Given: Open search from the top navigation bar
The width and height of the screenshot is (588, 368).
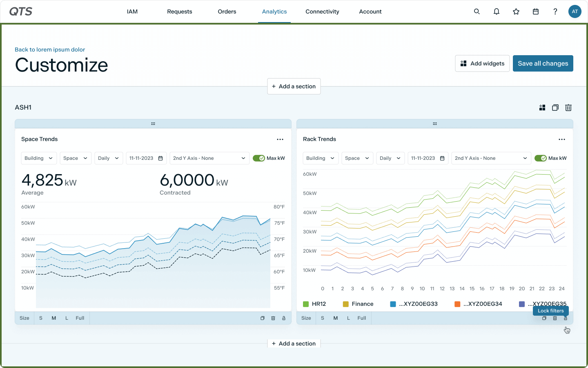Looking at the screenshot, I should click(x=477, y=11).
